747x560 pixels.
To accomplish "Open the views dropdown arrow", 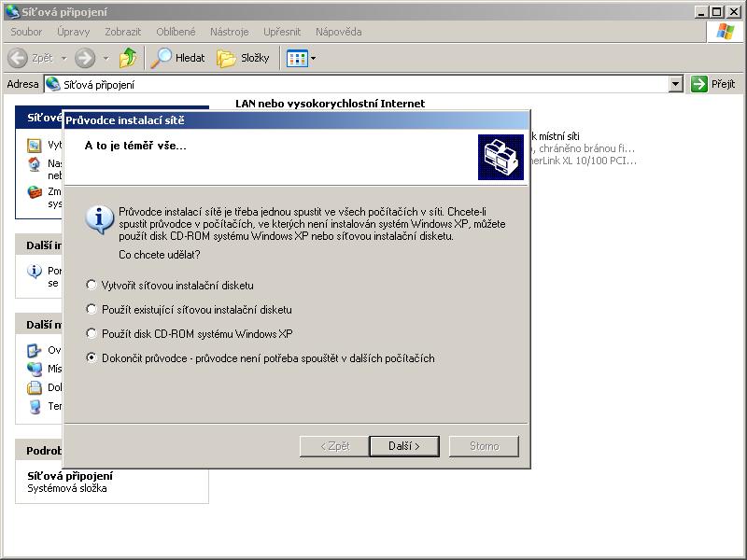I will [x=313, y=58].
